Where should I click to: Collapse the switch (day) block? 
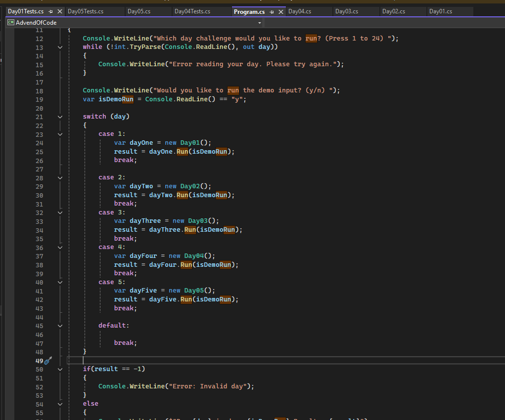[60, 117]
